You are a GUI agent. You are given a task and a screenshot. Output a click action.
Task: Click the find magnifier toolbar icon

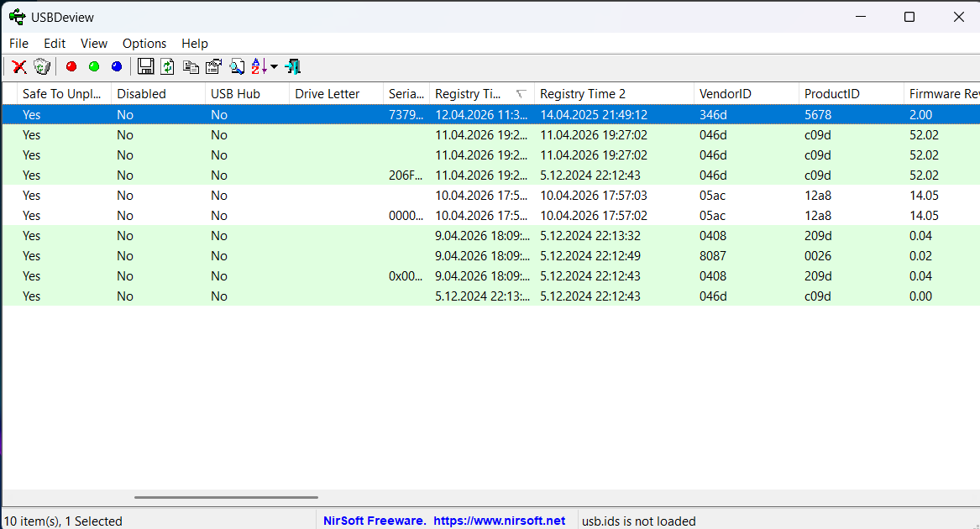pos(237,66)
